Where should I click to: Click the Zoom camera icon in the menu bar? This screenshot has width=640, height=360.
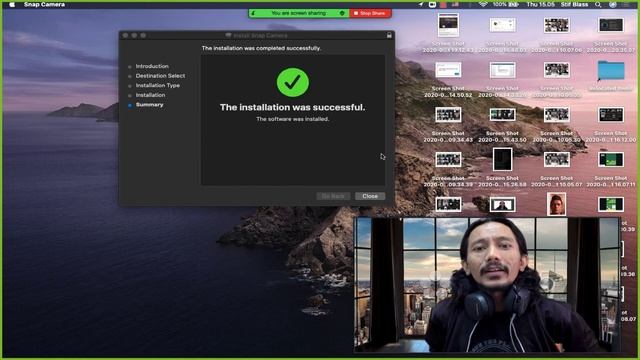coord(432,4)
